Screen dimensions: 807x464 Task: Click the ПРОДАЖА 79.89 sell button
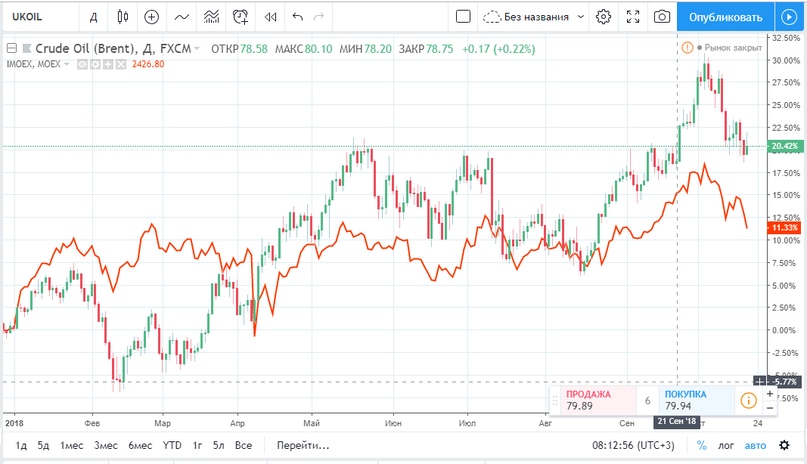[x=592, y=401]
